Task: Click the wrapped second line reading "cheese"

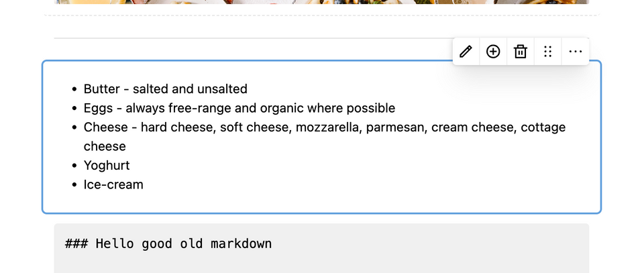Action: click(x=105, y=146)
